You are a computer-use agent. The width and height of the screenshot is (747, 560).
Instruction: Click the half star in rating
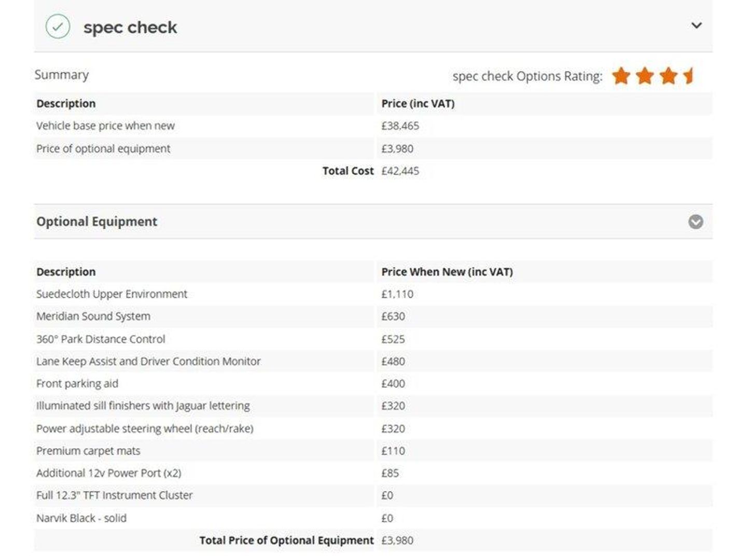coord(689,76)
